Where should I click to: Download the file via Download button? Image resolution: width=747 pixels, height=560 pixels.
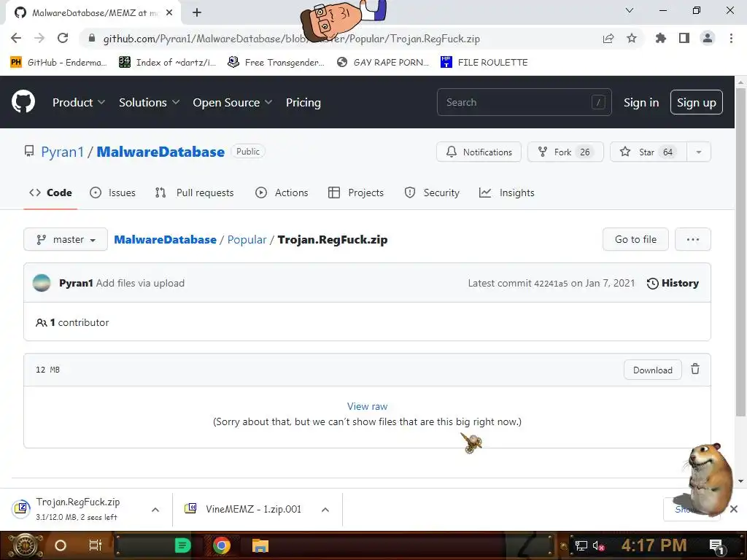click(653, 370)
